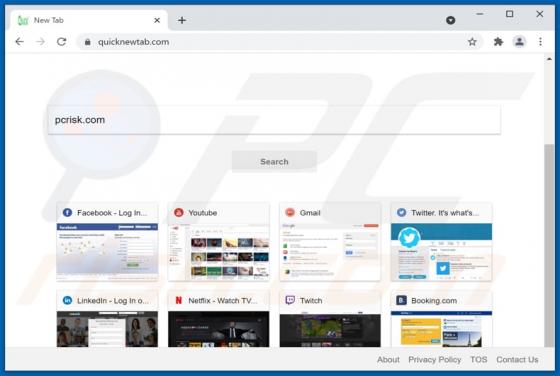
Task: Close the browser window
Action: point(540,14)
